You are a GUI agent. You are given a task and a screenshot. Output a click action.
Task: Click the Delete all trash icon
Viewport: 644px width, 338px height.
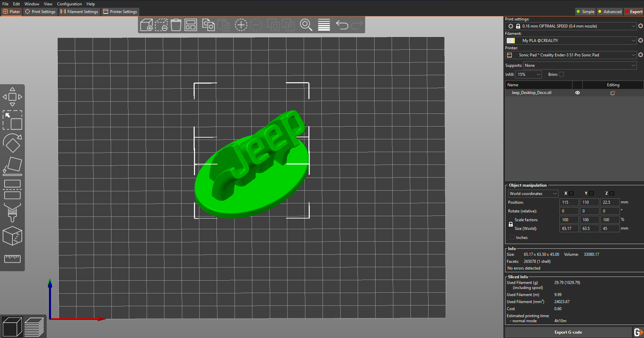176,25
